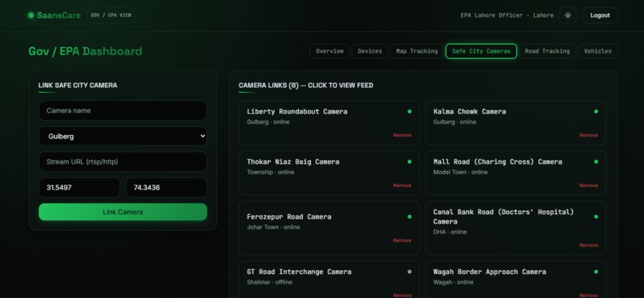Image resolution: width=644 pixels, height=298 pixels.
Task: Click the Wagah Border Approach status dot
Action: 595,272
